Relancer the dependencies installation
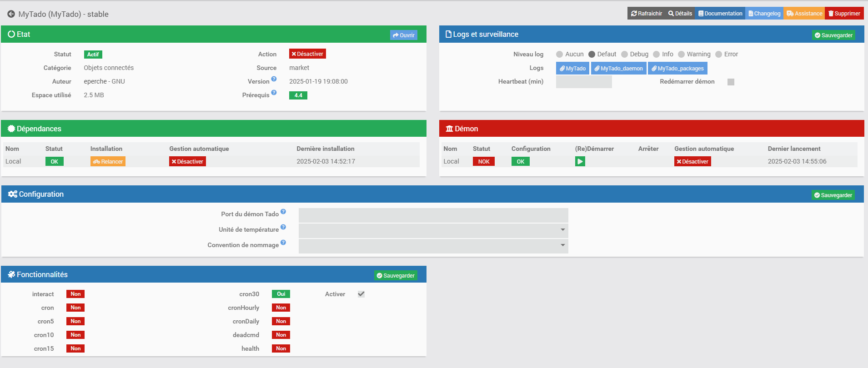 point(108,161)
